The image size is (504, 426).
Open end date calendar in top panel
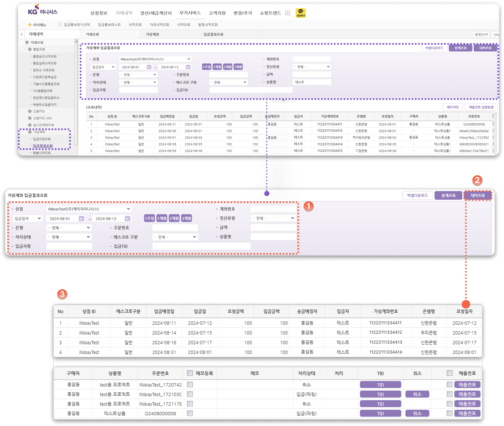click(x=188, y=67)
